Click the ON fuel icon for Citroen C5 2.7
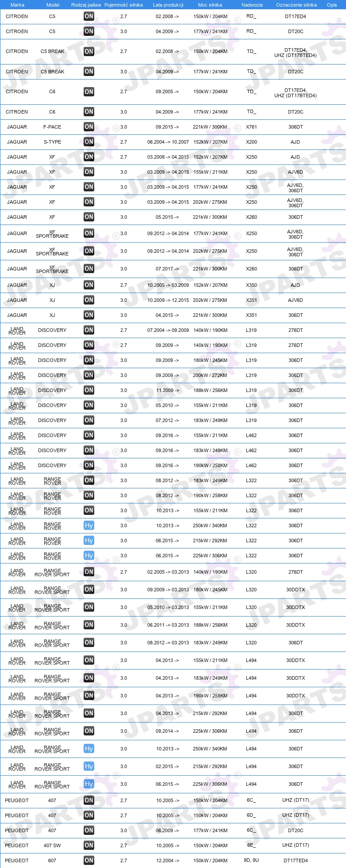Image resolution: width=346 pixels, height=868 pixels. (x=89, y=16)
